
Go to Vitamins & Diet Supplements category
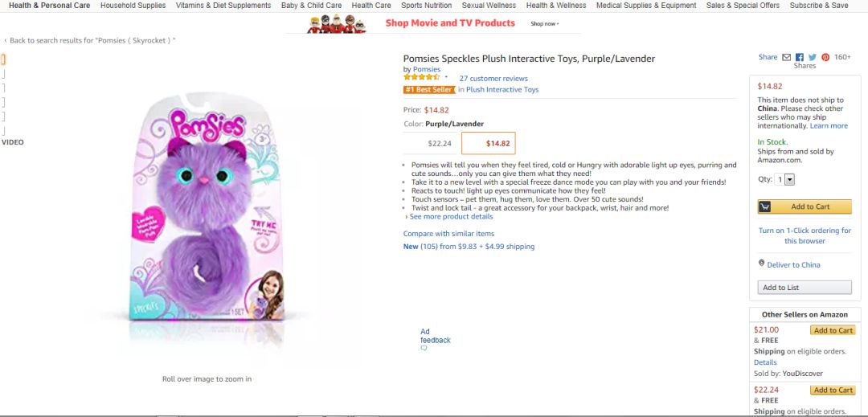tap(223, 6)
